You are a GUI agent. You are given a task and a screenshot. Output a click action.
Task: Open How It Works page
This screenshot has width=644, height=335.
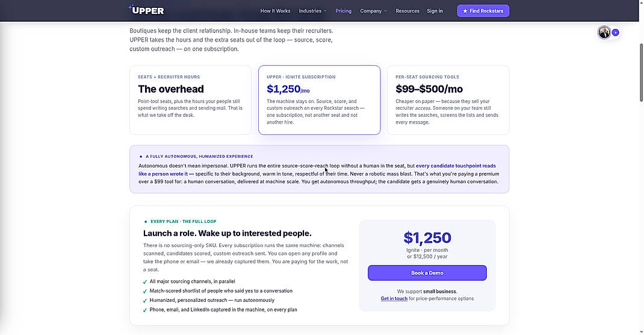tap(275, 11)
